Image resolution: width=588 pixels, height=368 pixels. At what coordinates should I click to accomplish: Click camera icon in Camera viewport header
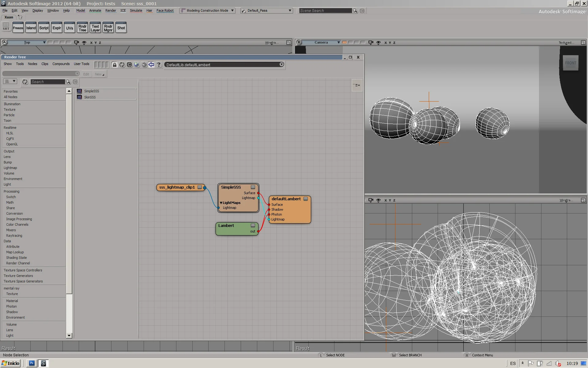[371, 43]
